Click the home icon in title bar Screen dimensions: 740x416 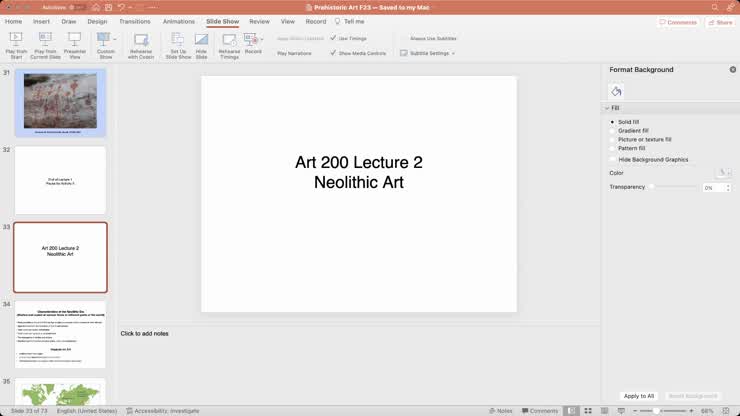pyautogui.click(x=96, y=8)
